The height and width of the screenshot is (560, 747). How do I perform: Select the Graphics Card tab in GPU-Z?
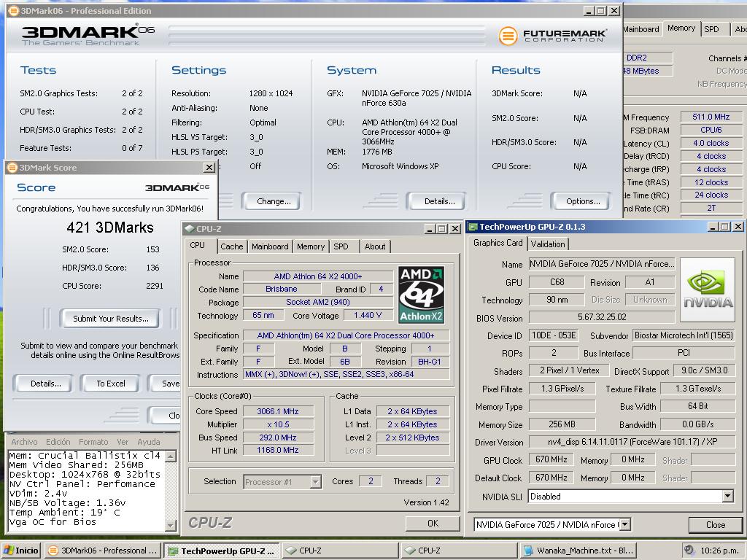click(x=498, y=243)
